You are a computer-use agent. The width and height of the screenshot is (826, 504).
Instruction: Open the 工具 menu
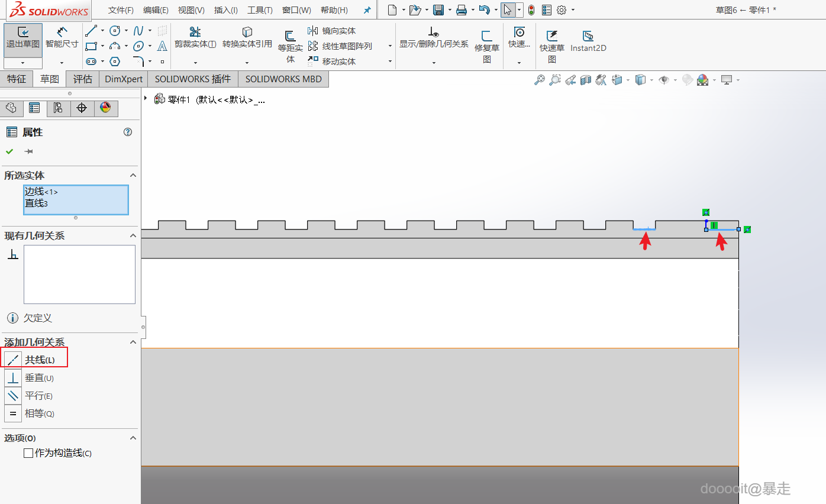[260, 10]
